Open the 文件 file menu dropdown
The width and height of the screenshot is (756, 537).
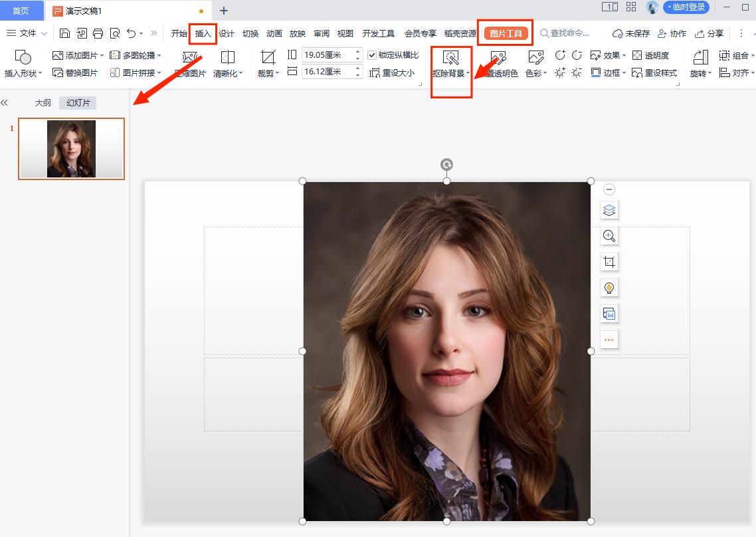click(x=27, y=33)
